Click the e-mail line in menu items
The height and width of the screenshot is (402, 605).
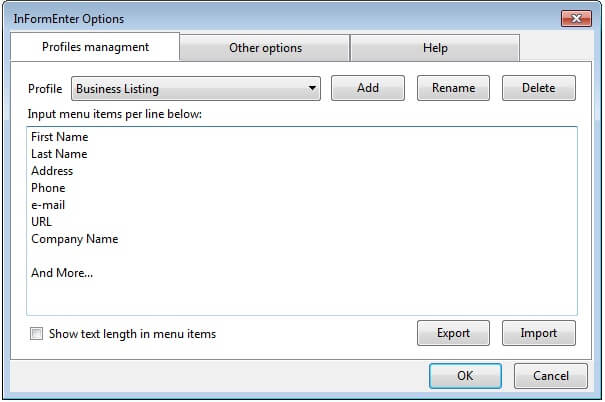point(48,205)
